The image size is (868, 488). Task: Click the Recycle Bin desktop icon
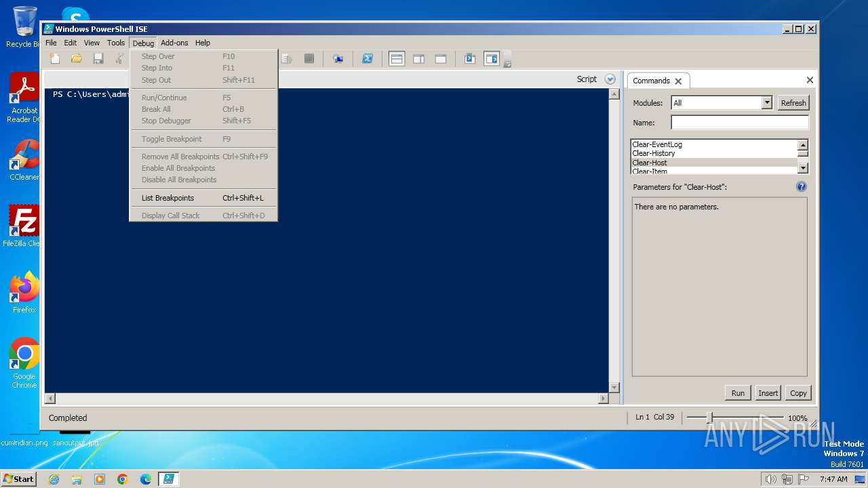[x=23, y=27]
